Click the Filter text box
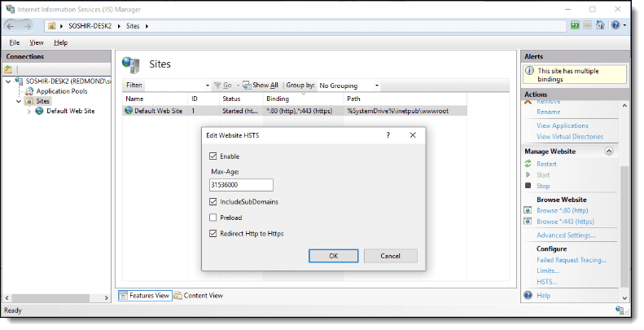 (x=174, y=86)
